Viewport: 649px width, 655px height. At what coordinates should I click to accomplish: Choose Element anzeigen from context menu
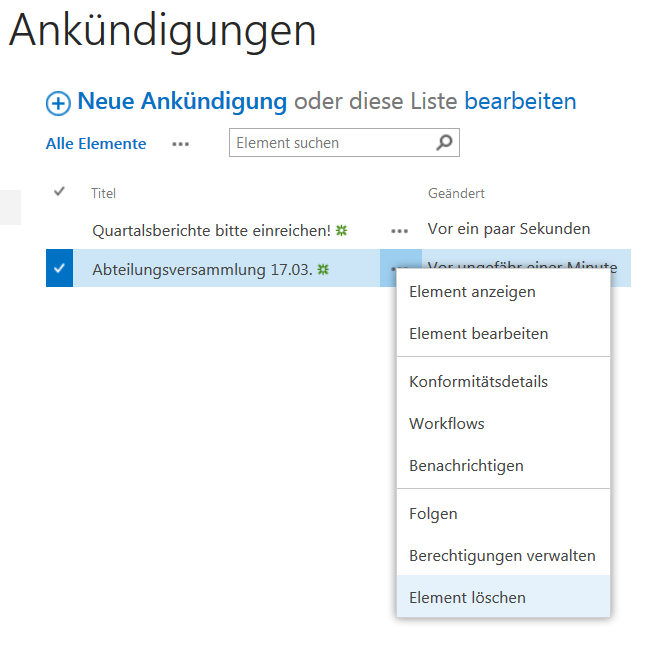472,292
